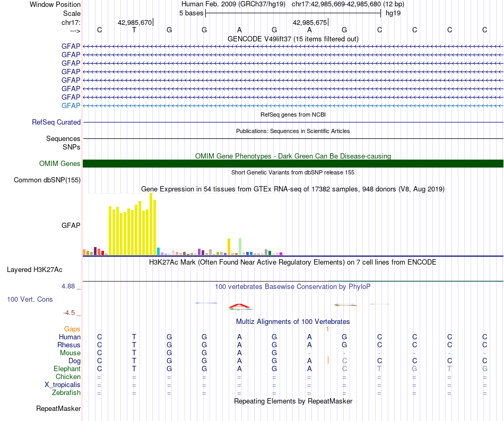Click the dark green OMIM gene bar
The height and width of the screenshot is (421, 504).
[293, 163]
